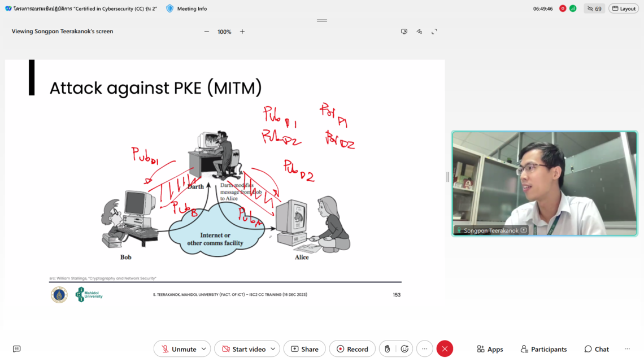Zoom in with the plus button
644x362 pixels.
[x=242, y=32]
